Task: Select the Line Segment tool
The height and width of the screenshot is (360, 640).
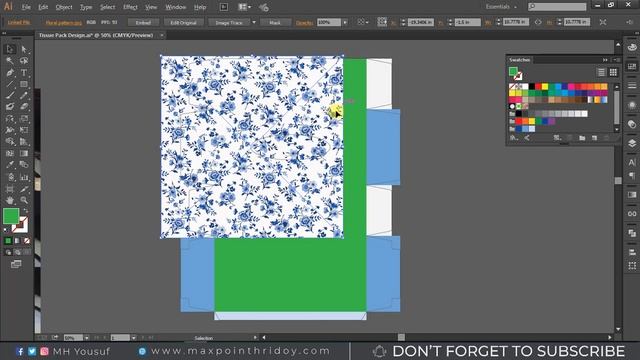Action: (10, 84)
